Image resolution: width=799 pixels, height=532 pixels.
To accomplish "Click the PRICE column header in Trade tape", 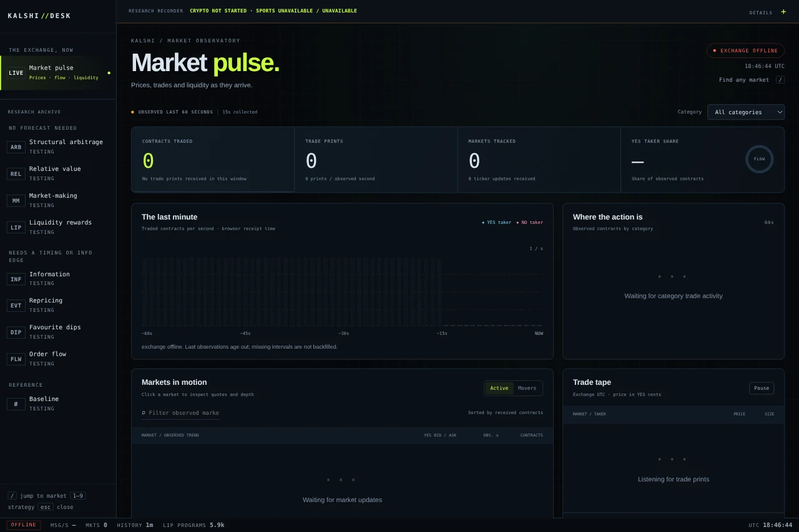I will pos(739,414).
